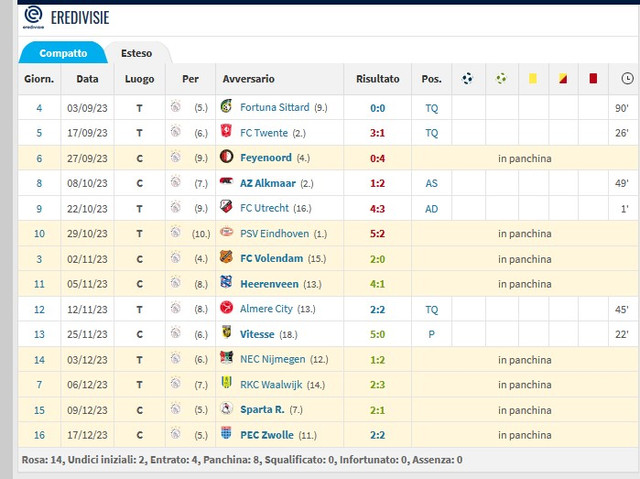Click the Ajax crest in matchday 4 row
Screen dimensions: 640x479
176,106
